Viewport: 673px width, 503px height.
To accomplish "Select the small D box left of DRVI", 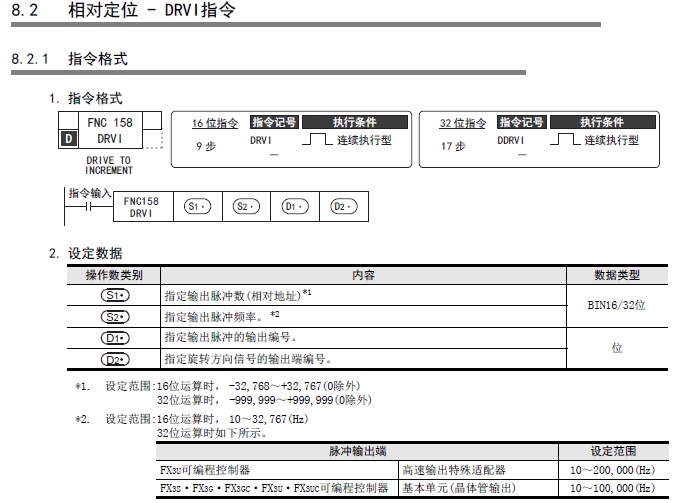I will point(68,140).
